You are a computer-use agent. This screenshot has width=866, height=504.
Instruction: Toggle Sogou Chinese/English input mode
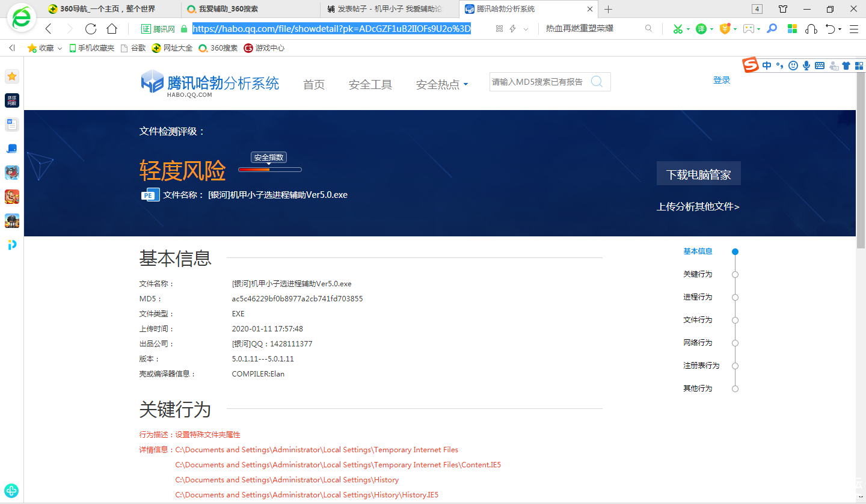click(767, 66)
